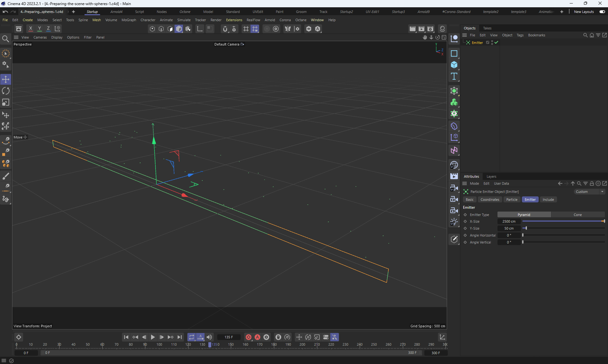The image size is (608, 364).
Task: Click the Record Active Objects button
Action: click(x=249, y=337)
